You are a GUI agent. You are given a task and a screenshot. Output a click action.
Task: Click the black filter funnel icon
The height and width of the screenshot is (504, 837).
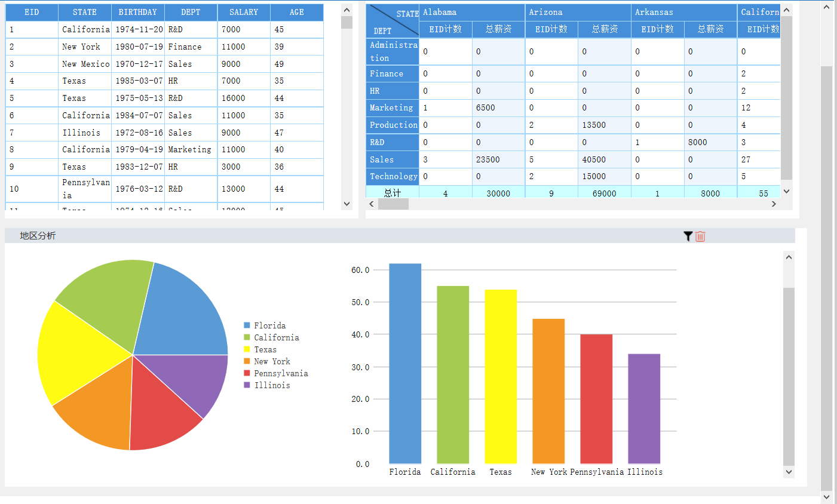click(688, 236)
